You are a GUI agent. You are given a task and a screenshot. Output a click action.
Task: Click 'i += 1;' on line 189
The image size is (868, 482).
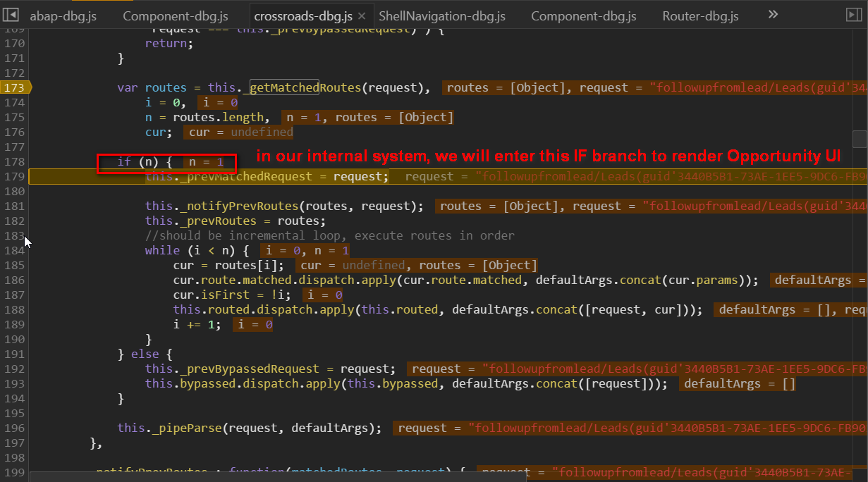click(x=197, y=325)
